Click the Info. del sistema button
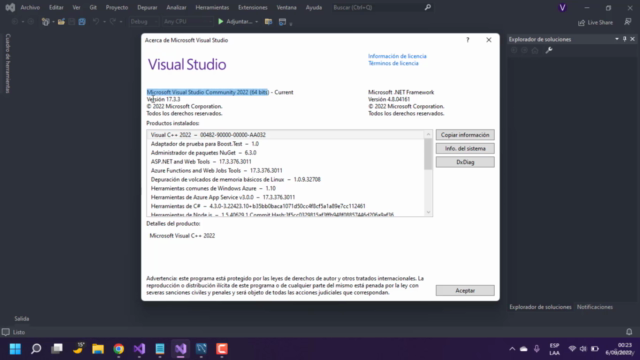640x360 pixels. 465,149
